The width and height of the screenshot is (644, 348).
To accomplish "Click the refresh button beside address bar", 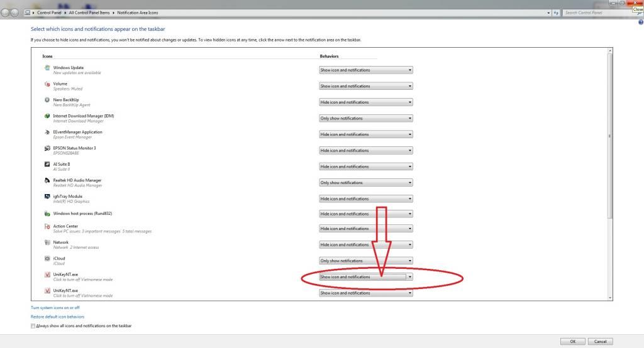I will pos(556,13).
